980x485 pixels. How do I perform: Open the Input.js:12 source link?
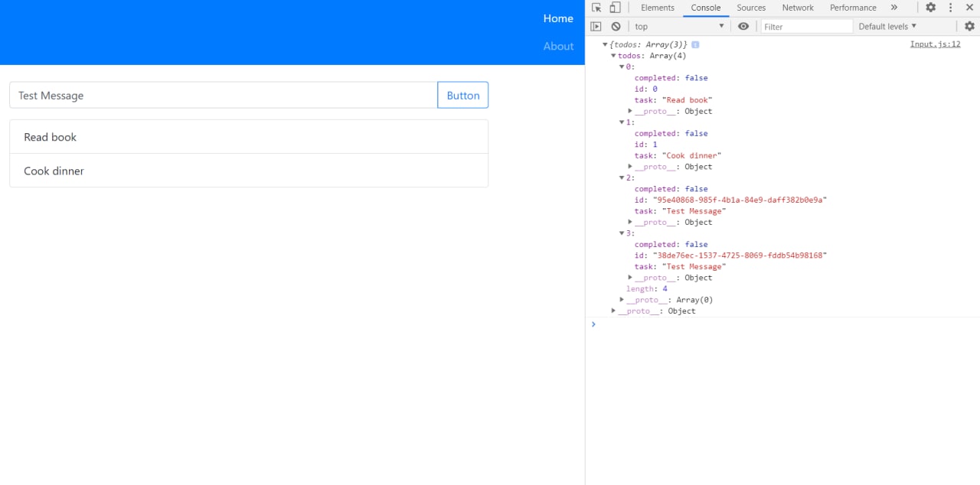[x=935, y=44]
